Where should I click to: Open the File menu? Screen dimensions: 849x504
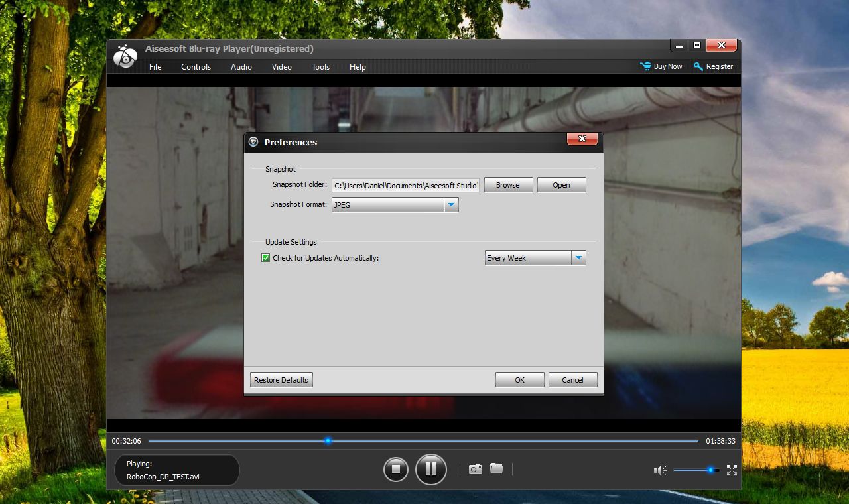(x=155, y=67)
